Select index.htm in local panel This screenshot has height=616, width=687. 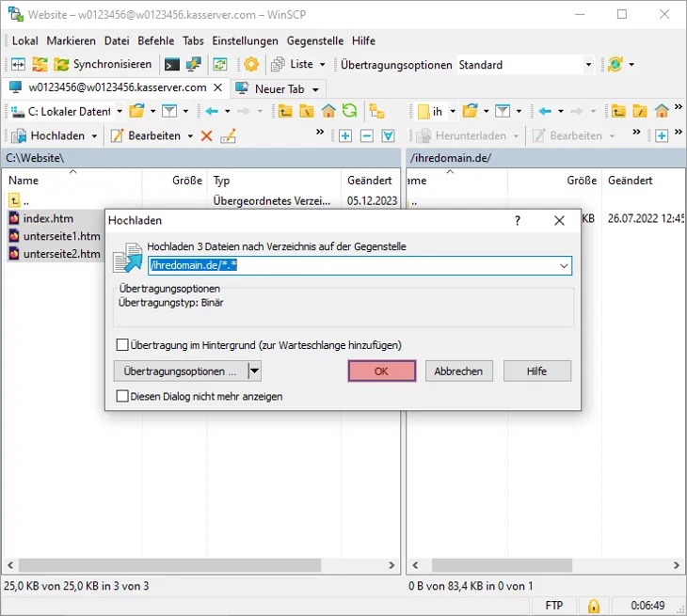coord(48,218)
